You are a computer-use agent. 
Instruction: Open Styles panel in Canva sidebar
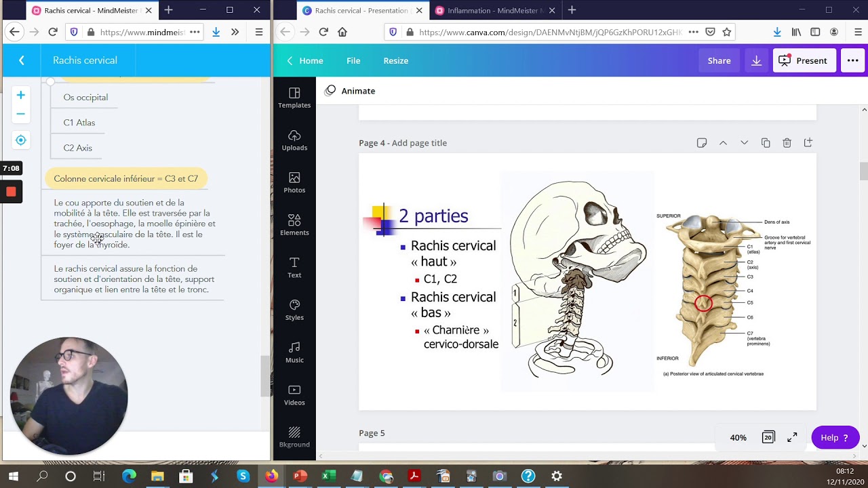(x=294, y=310)
